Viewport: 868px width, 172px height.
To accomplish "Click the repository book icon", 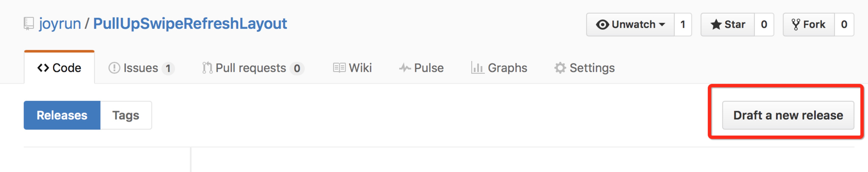I will pyautogui.click(x=29, y=24).
